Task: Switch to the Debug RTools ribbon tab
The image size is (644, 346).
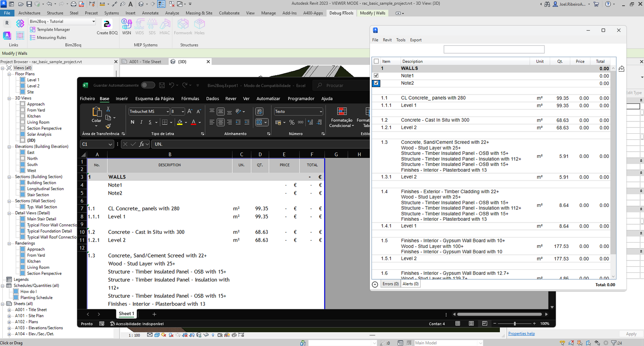Action: [341, 13]
